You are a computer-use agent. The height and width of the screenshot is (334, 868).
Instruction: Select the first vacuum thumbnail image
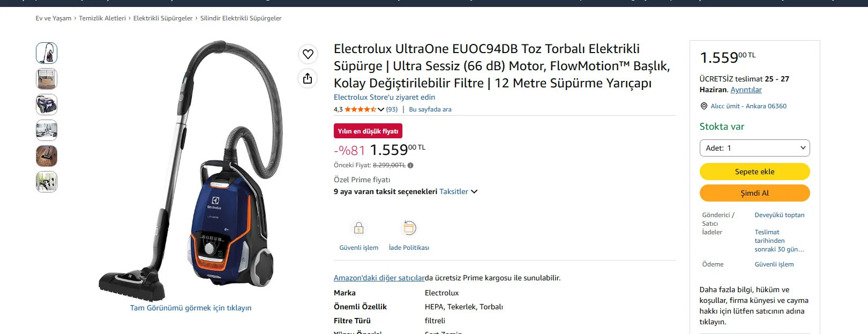click(x=47, y=53)
